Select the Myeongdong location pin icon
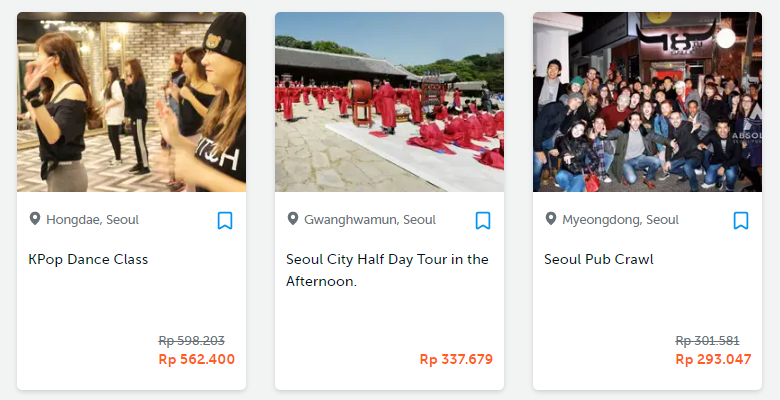Viewport: 780px width, 400px height. [551, 219]
